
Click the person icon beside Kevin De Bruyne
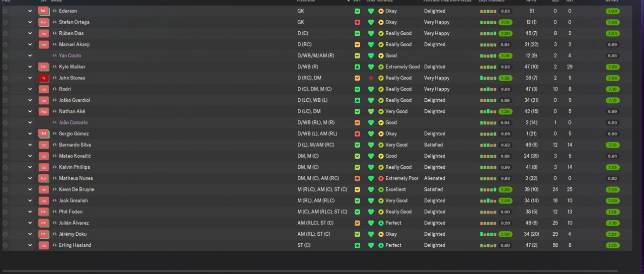(54, 189)
